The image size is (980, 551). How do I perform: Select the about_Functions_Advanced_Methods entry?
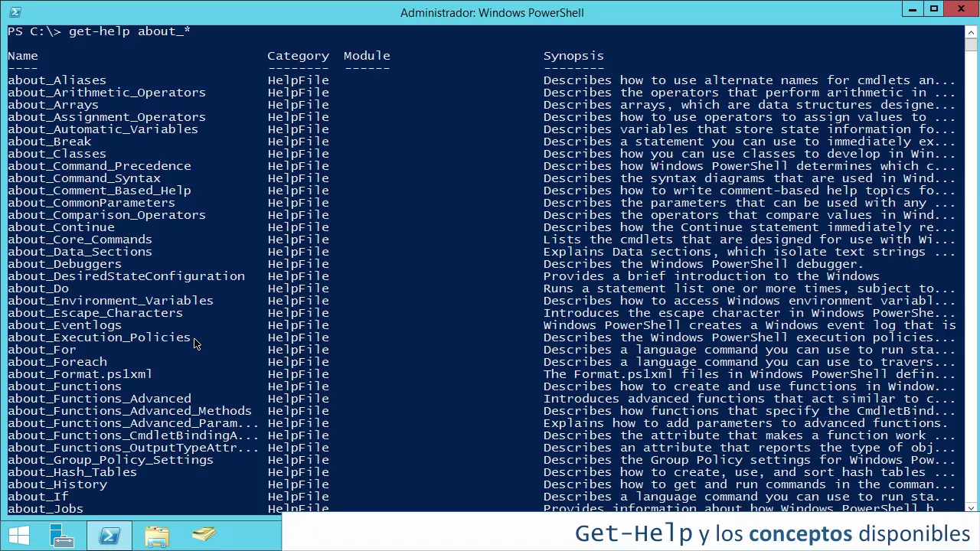129,411
